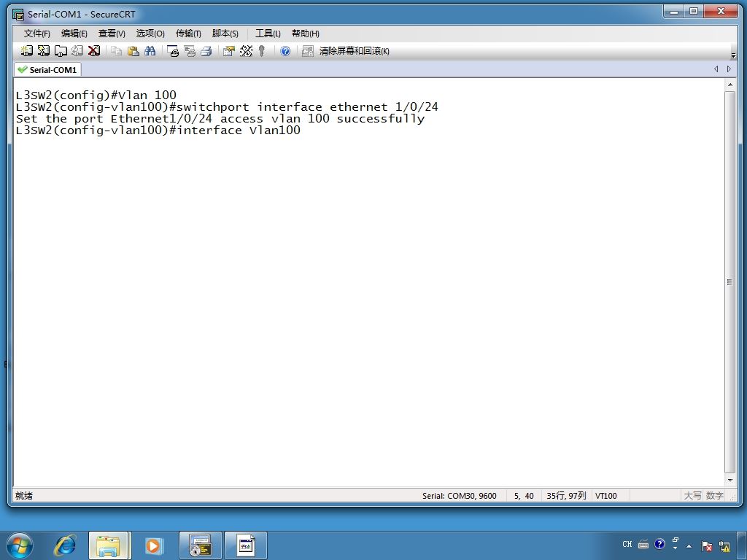Click the Print Screen icon
Image resolution: width=747 pixels, height=560 pixels.
coord(173,51)
